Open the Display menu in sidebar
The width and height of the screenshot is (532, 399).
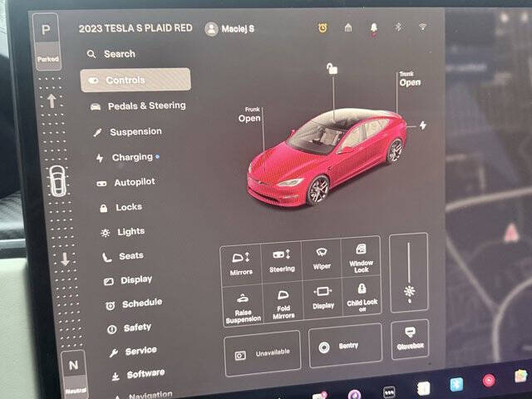(x=128, y=280)
